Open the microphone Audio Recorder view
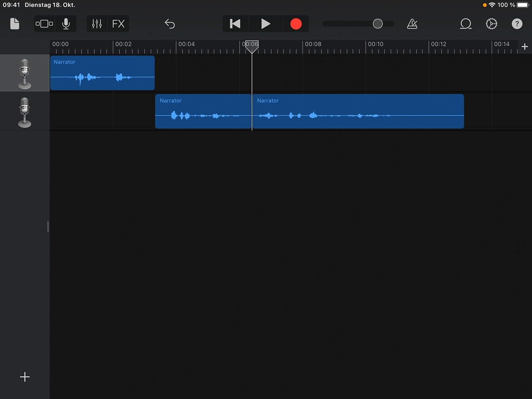Screen dimensions: 532x399 (x=66, y=24)
